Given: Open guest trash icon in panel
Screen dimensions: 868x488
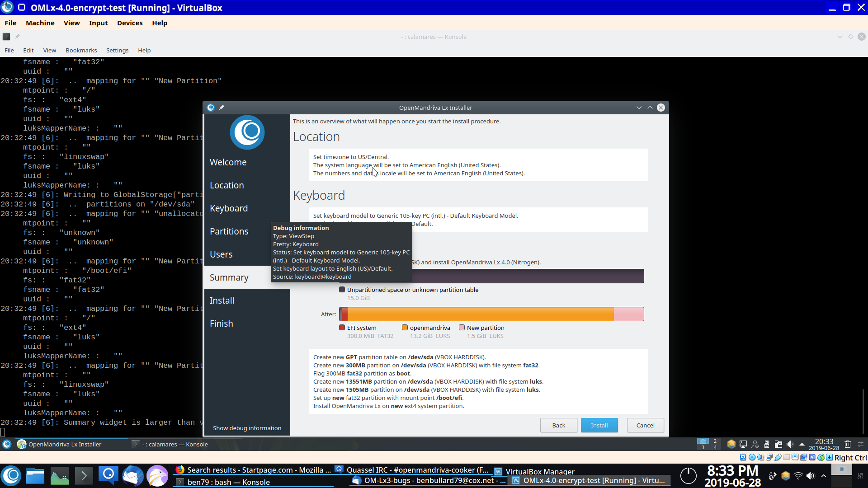Looking at the screenshot, I should 848,444.
